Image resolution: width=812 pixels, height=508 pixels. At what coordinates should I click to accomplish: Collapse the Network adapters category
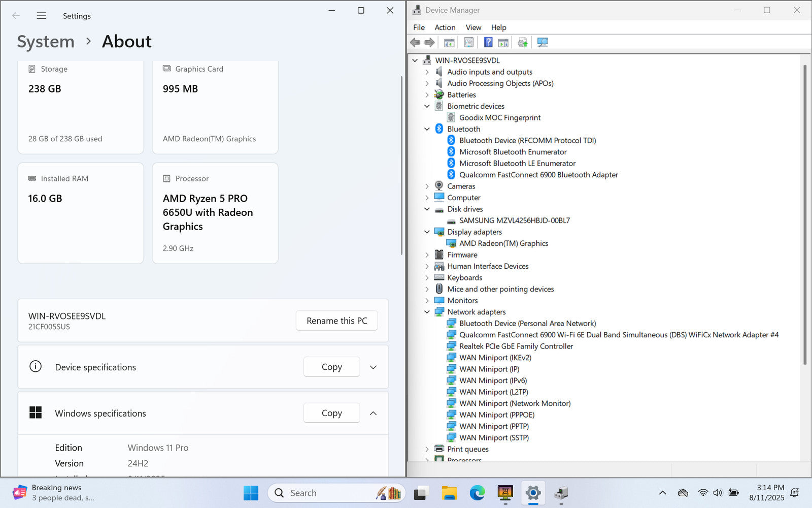coord(427,312)
